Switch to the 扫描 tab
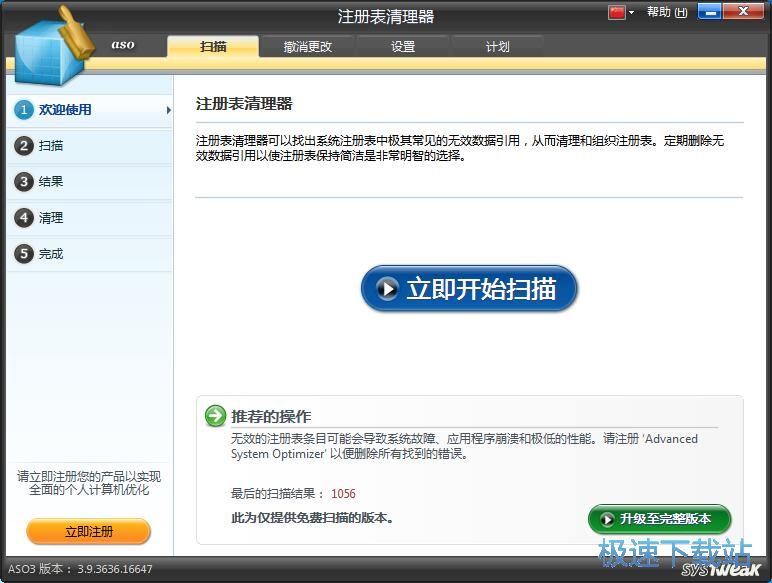 point(213,47)
